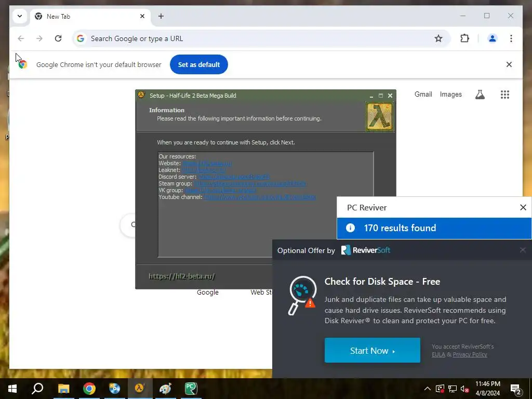Close the ReviverSoft optional offer panel

523,250
